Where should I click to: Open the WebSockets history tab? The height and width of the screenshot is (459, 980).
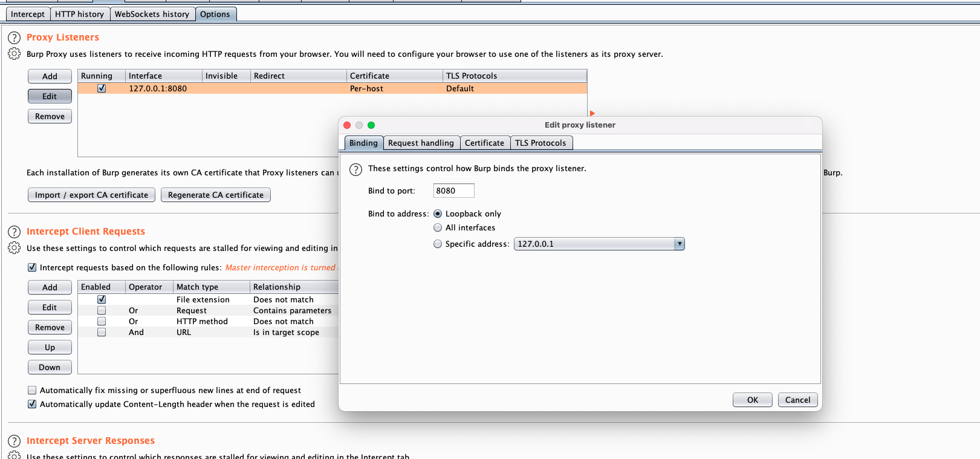coord(152,14)
